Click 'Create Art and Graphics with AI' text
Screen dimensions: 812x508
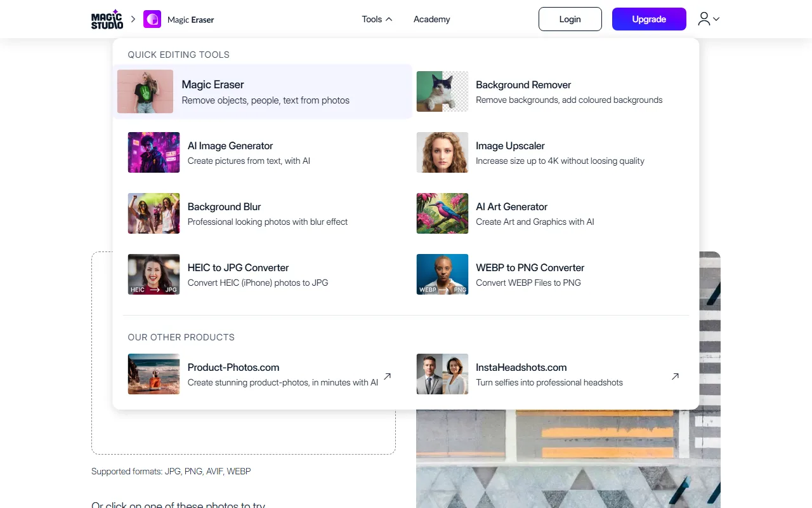535,222
